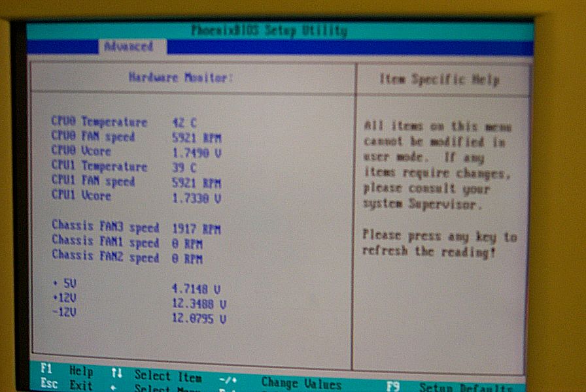Click the 1917 RPM fan value
The width and height of the screenshot is (586, 392).
click(x=196, y=229)
